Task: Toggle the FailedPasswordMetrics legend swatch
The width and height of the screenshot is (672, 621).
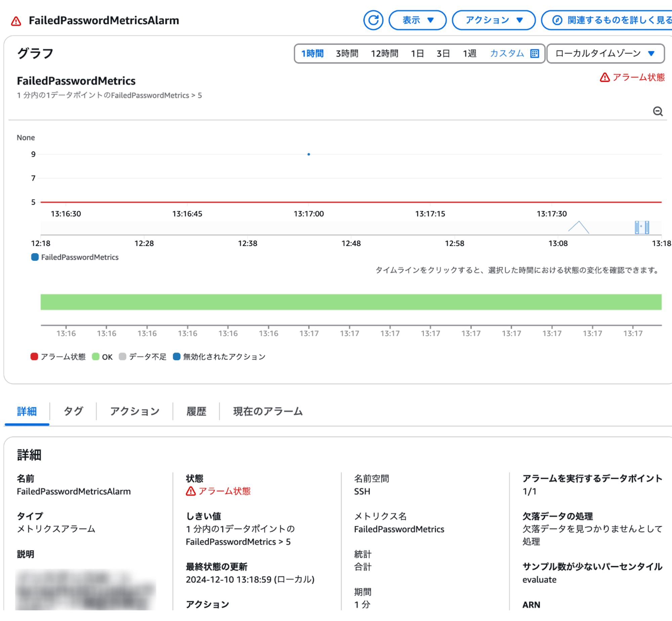Action: pos(35,257)
